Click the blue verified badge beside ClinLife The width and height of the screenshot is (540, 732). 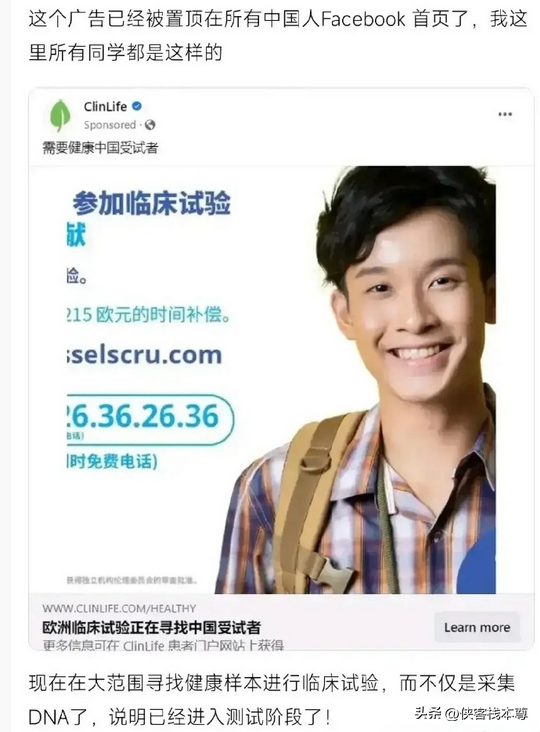click(x=137, y=106)
